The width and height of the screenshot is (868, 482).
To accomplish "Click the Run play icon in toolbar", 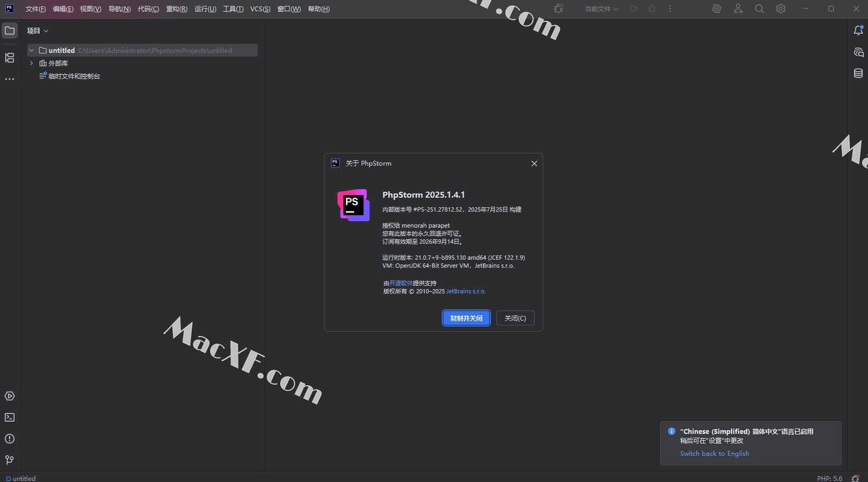I will click(634, 9).
